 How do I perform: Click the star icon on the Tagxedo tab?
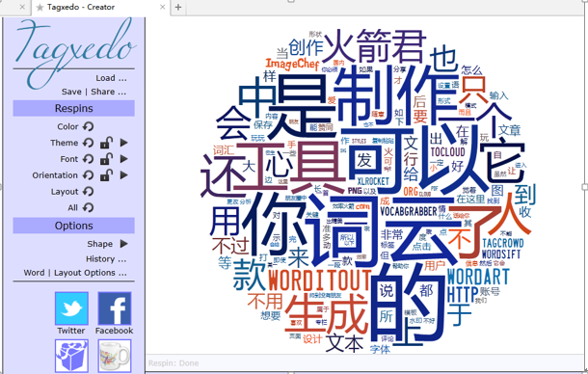(40, 8)
